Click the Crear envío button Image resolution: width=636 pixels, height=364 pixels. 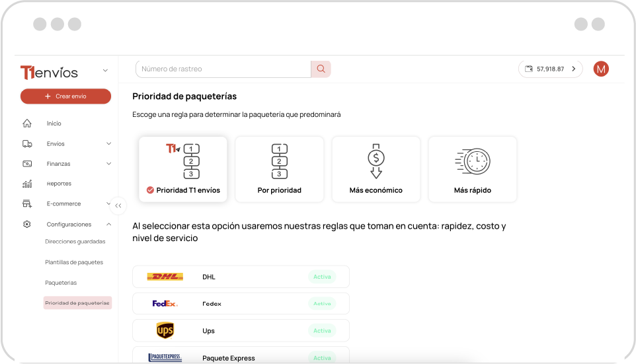[x=65, y=96]
